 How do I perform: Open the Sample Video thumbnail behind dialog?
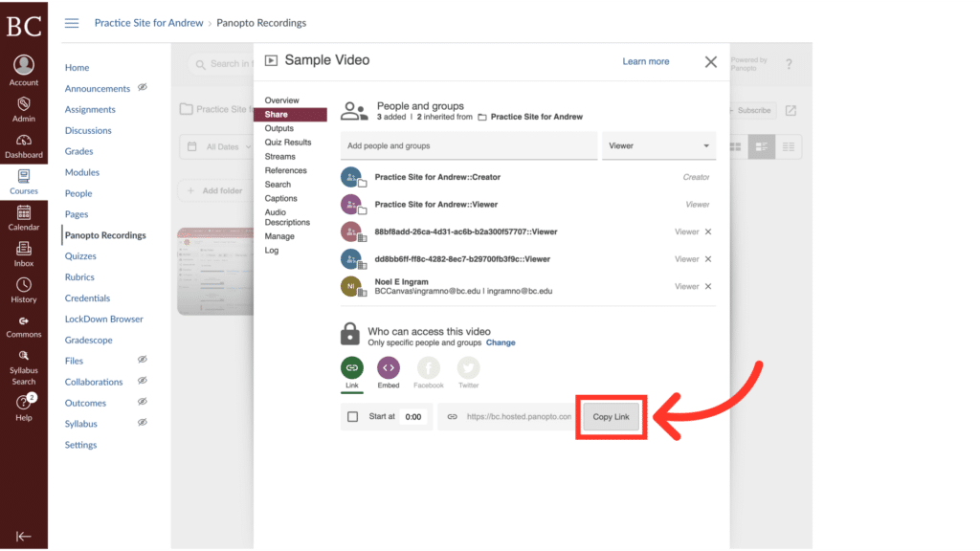[x=215, y=272]
